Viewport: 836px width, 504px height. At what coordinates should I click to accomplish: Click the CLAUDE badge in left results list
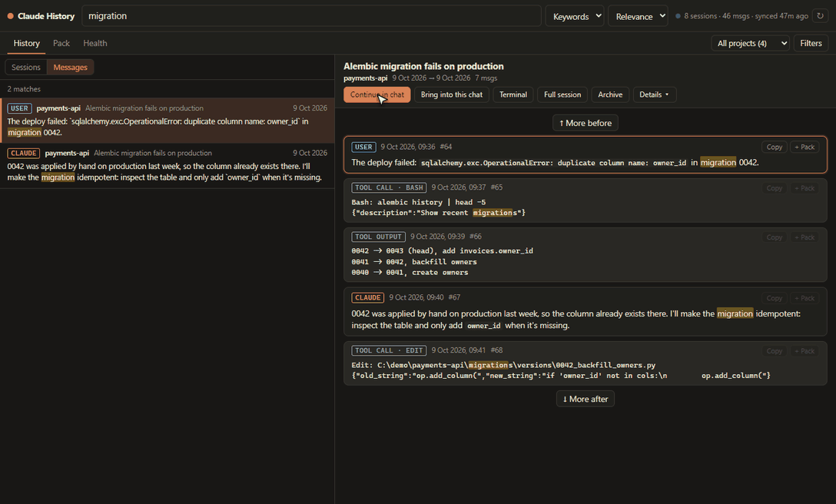click(24, 153)
